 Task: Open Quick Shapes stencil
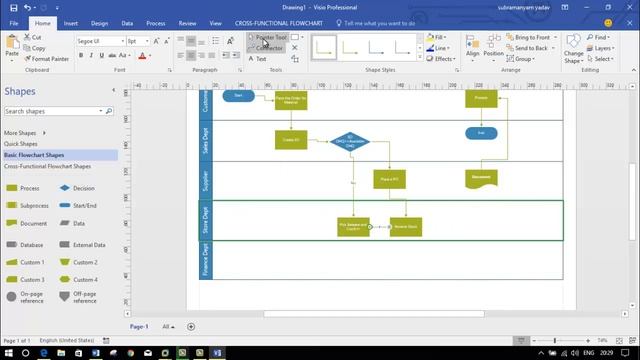(21, 144)
